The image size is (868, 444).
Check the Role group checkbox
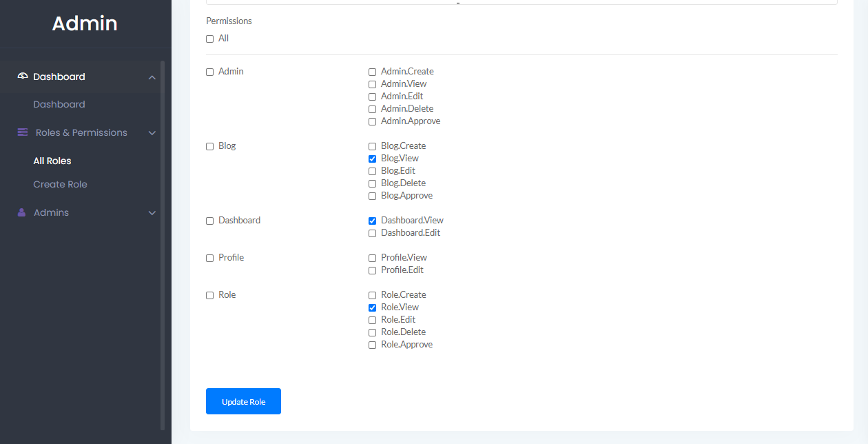[x=210, y=296]
